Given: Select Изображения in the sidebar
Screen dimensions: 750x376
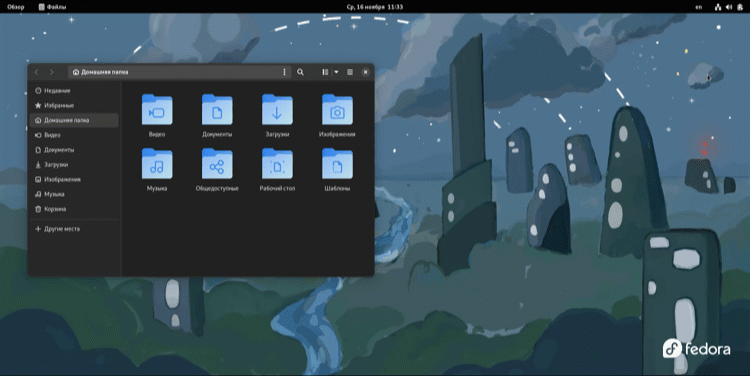Looking at the screenshot, I should click(x=74, y=180).
